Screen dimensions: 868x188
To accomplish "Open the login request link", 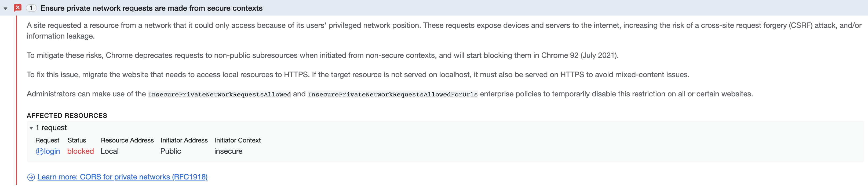I will tap(52, 151).
